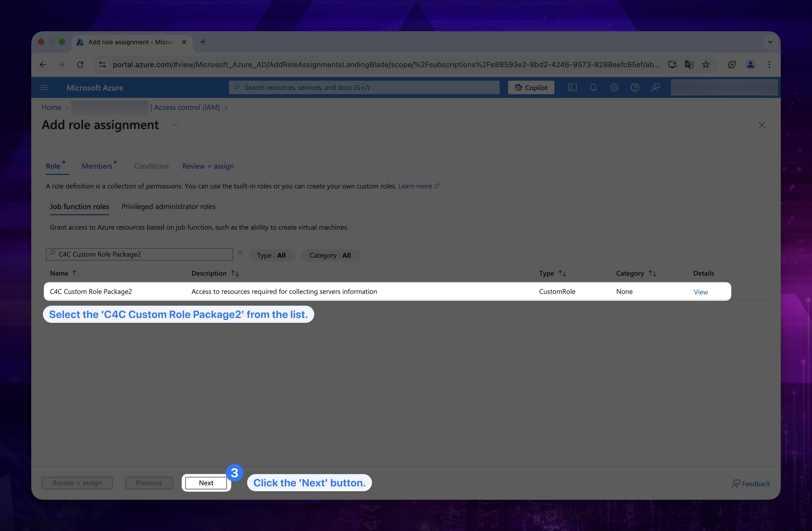Switch to the Conditions tab
This screenshot has height=531, width=812.
coord(151,166)
